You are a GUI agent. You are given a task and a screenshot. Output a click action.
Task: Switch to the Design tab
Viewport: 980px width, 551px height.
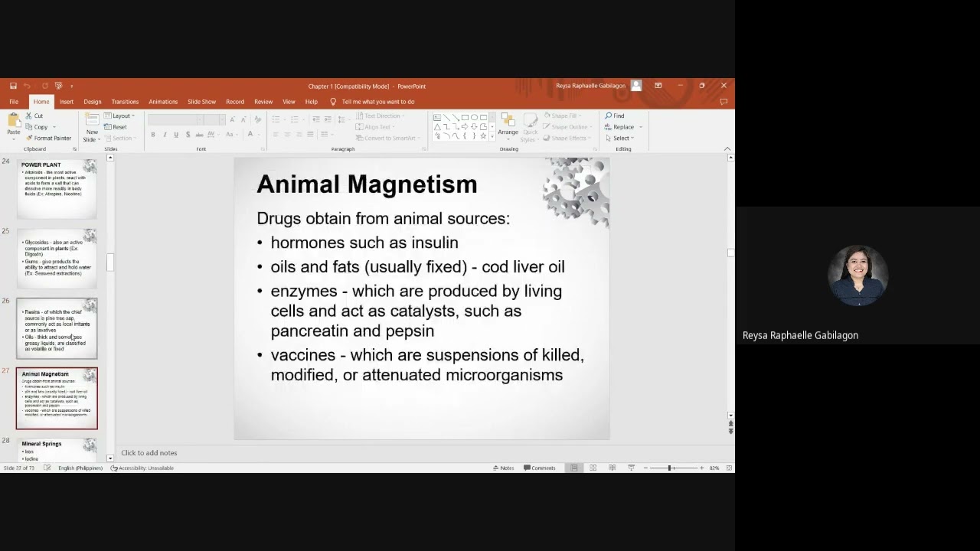(x=93, y=101)
